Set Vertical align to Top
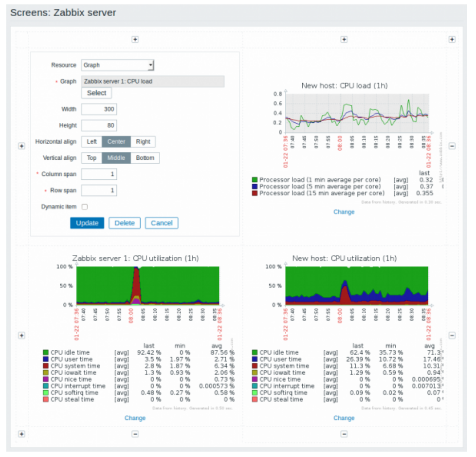The image size is (476, 457). pos(92,158)
